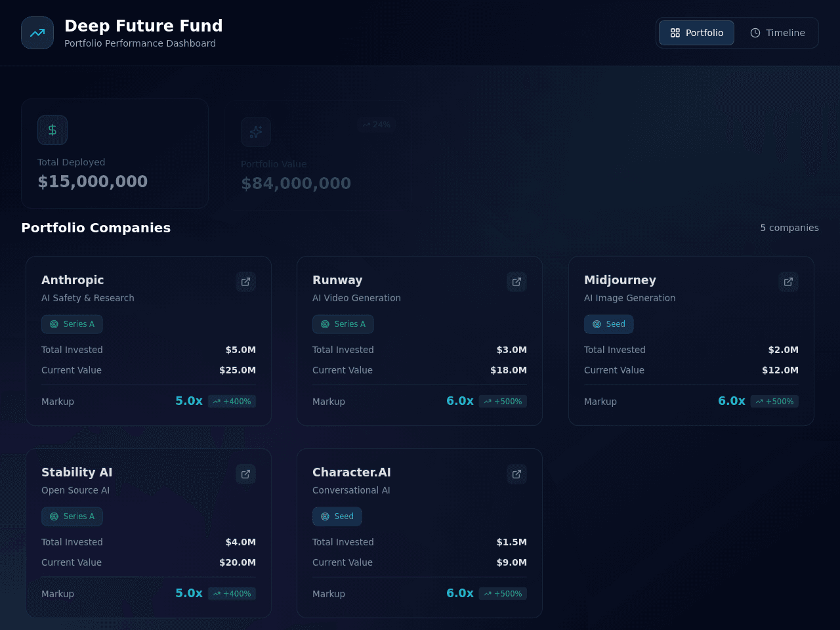
Task: Click the $1.5M total invested for Character.AI
Action: tap(512, 542)
